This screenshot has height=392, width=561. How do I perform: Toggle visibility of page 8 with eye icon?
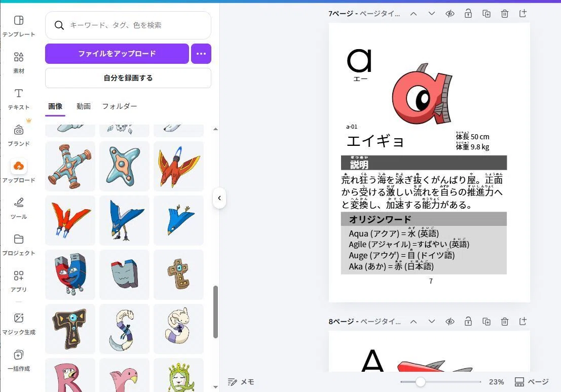(x=450, y=322)
